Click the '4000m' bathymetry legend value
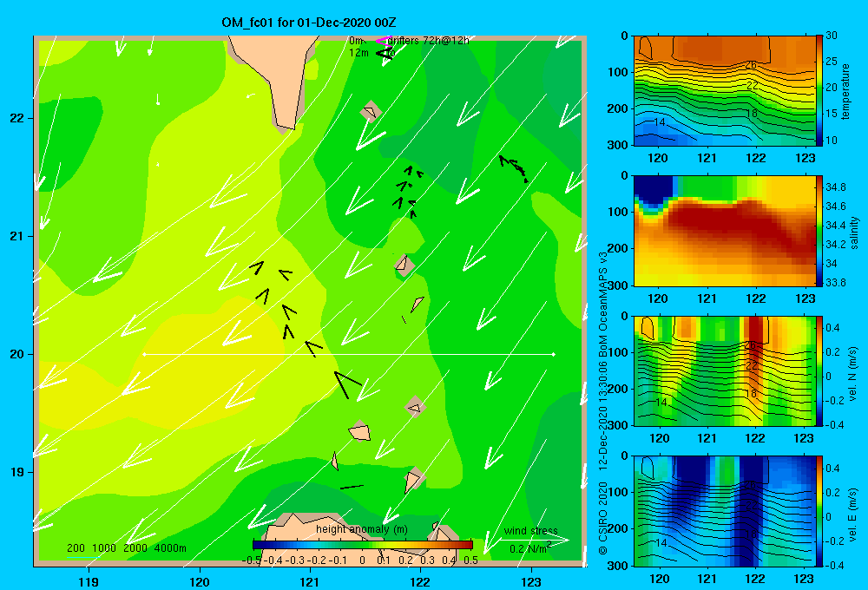868x590 pixels. click(x=170, y=548)
